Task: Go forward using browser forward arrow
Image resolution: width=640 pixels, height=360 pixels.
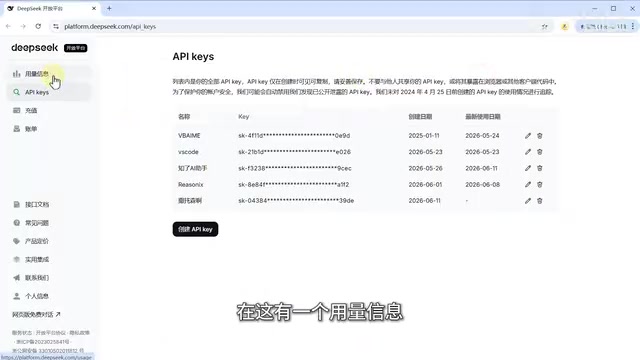Action: tap(23, 26)
